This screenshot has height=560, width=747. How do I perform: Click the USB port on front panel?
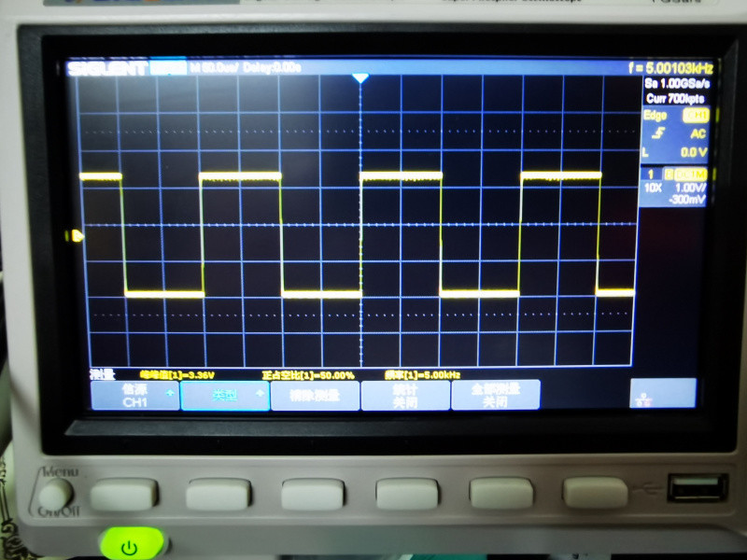click(x=698, y=488)
